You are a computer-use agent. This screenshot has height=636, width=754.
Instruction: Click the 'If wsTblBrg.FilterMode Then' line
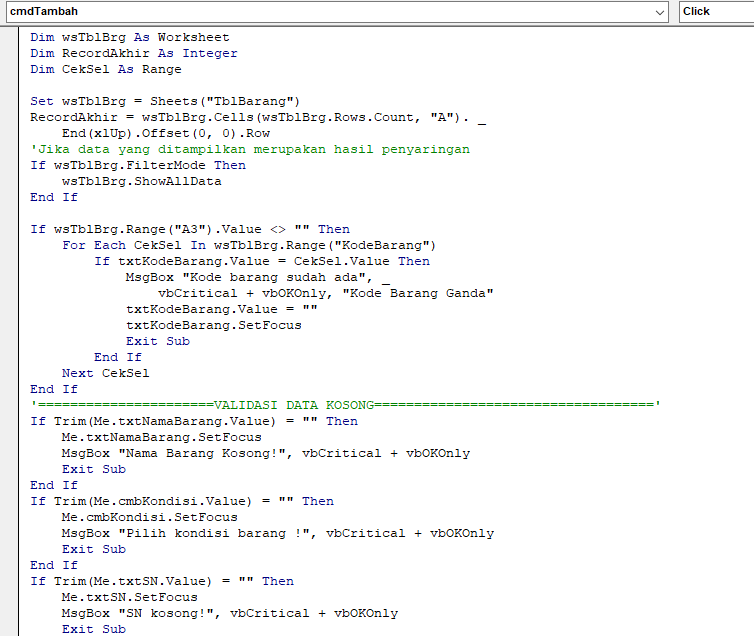(137, 165)
